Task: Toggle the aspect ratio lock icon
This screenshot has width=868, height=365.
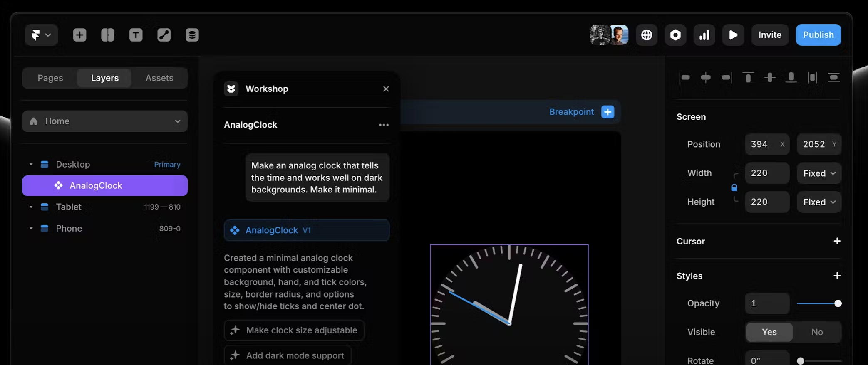Action: pos(734,188)
